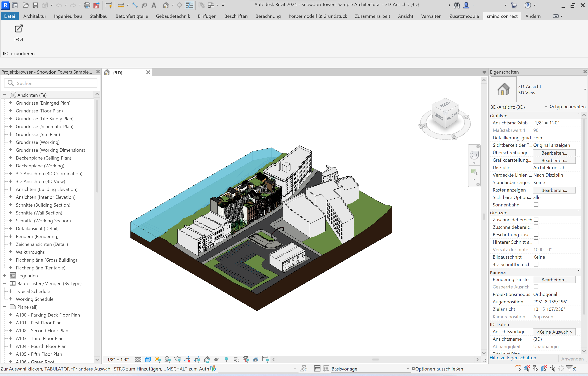Collapse the Pläne (all) tree node
Screen dimensions: 588x376
(4, 307)
